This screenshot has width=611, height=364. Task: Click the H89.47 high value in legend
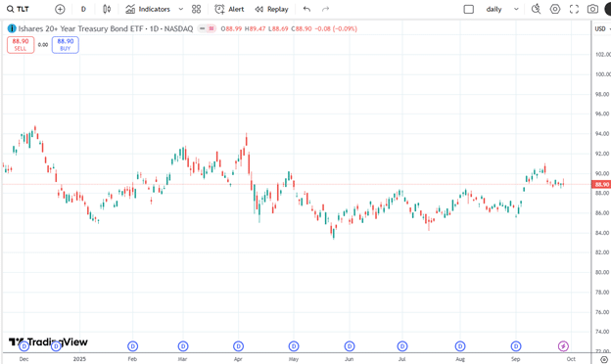point(256,28)
